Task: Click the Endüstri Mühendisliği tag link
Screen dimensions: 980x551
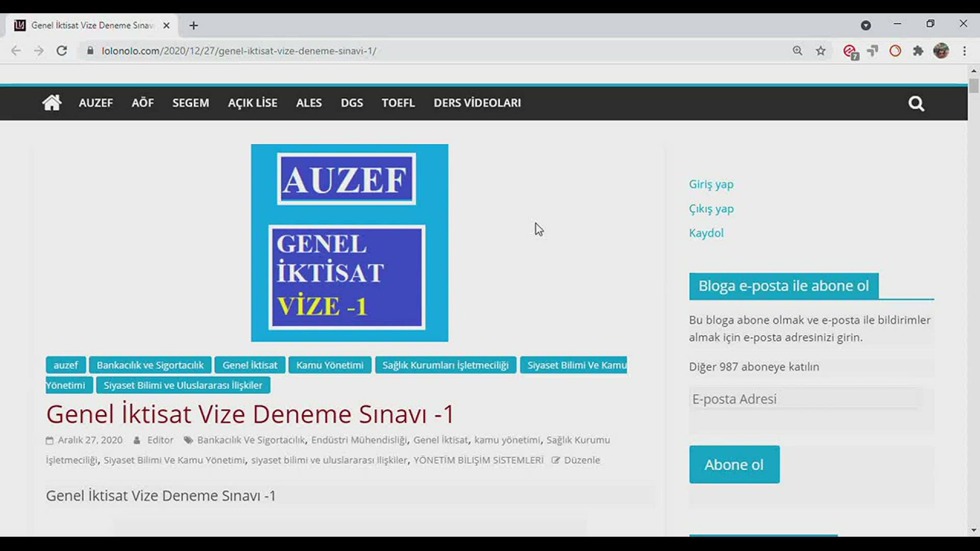Action: click(x=359, y=440)
